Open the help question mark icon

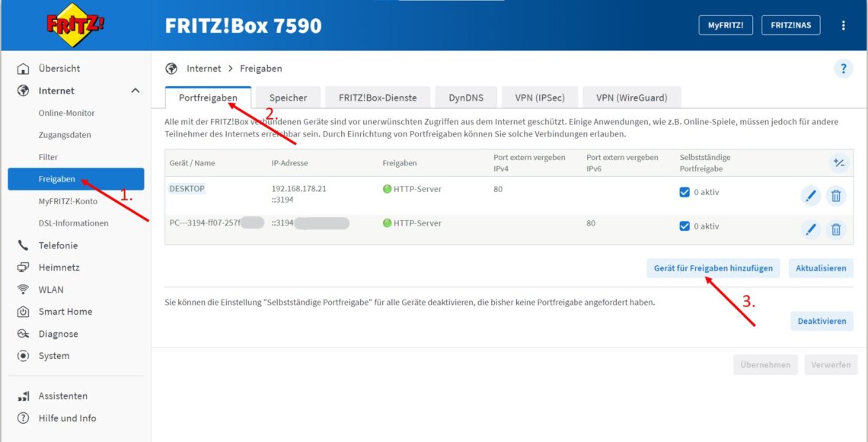point(843,69)
